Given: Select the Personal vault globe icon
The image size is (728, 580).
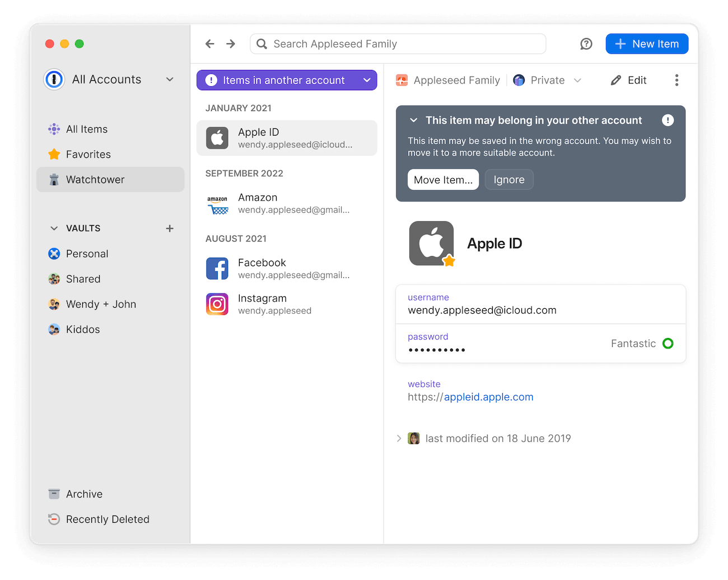Looking at the screenshot, I should point(54,253).
